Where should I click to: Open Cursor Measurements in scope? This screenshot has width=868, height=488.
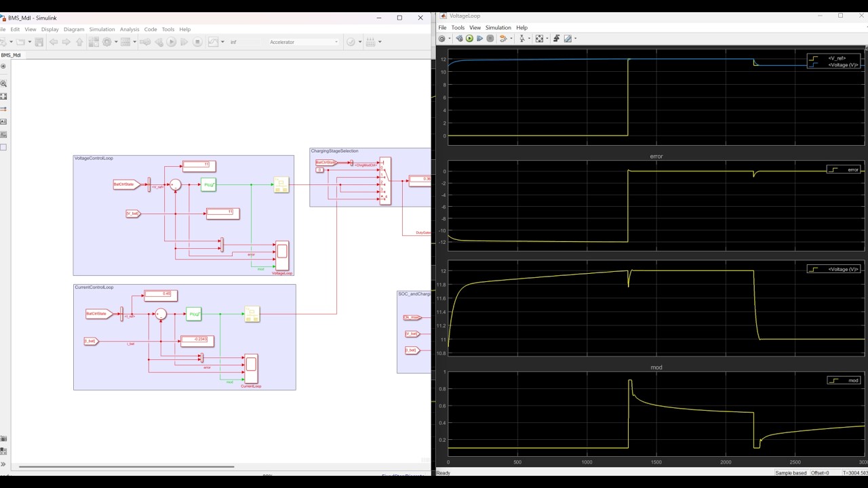click(568, 39)
